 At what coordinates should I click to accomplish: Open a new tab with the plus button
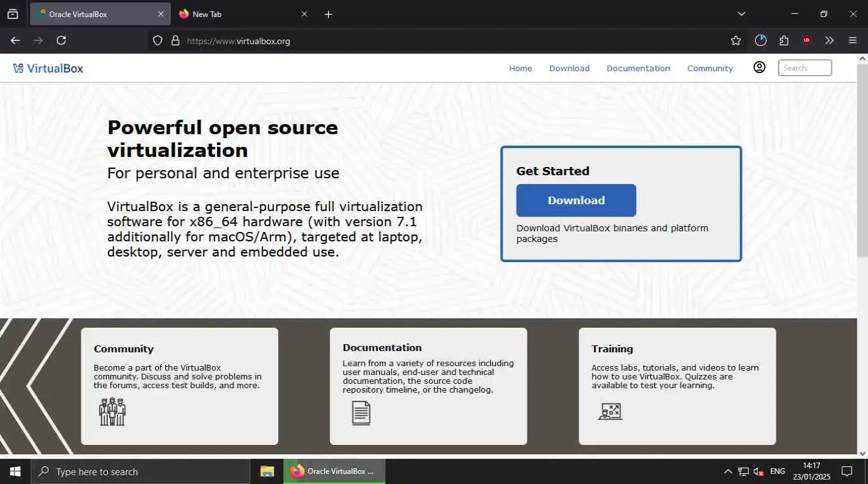(328, 14)
